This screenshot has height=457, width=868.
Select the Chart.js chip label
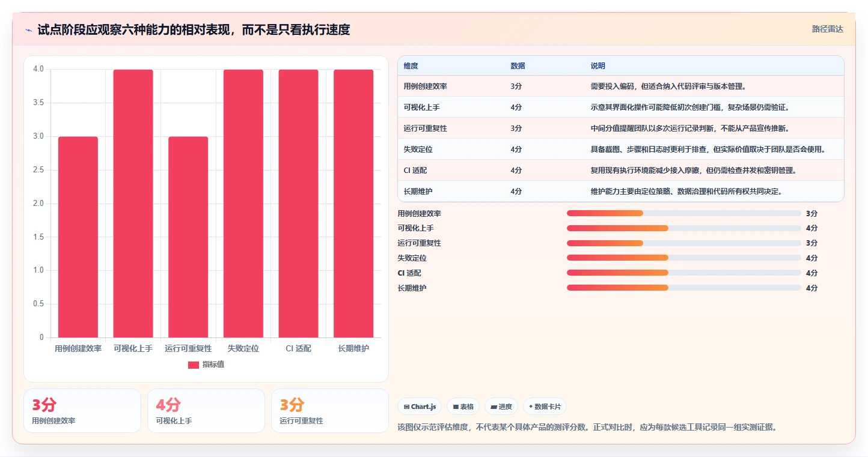(423, 407)
